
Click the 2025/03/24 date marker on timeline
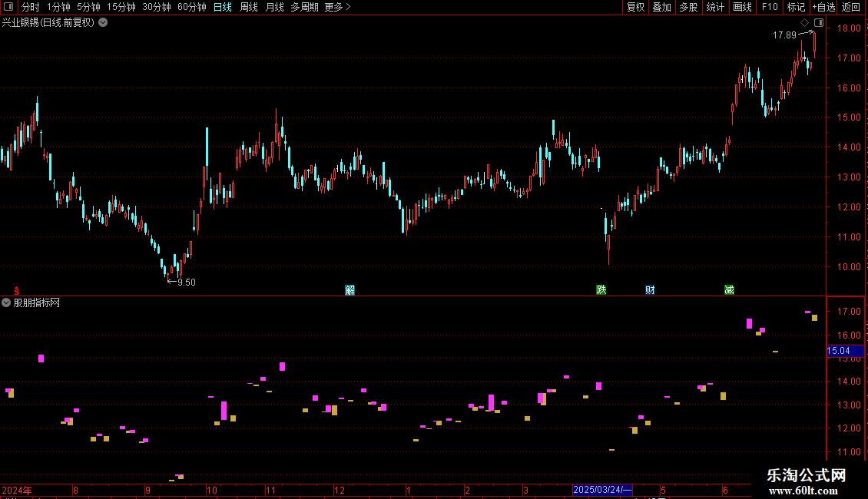601,490
